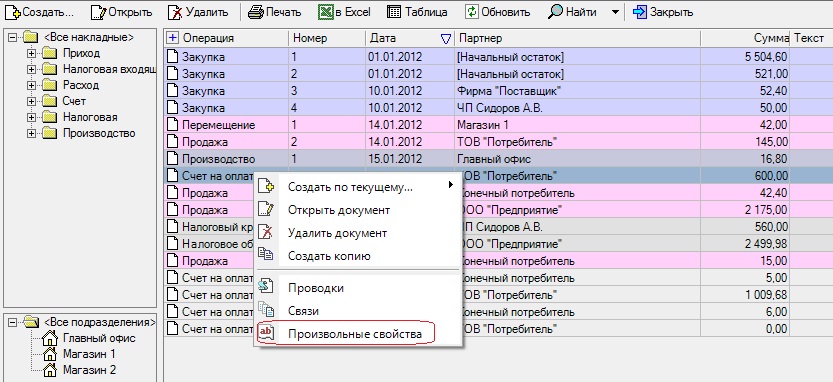Image resolution: width=833 pixels, height=382 pixels.
Task: Select Производство folder in tree
Action: point(99,133)
